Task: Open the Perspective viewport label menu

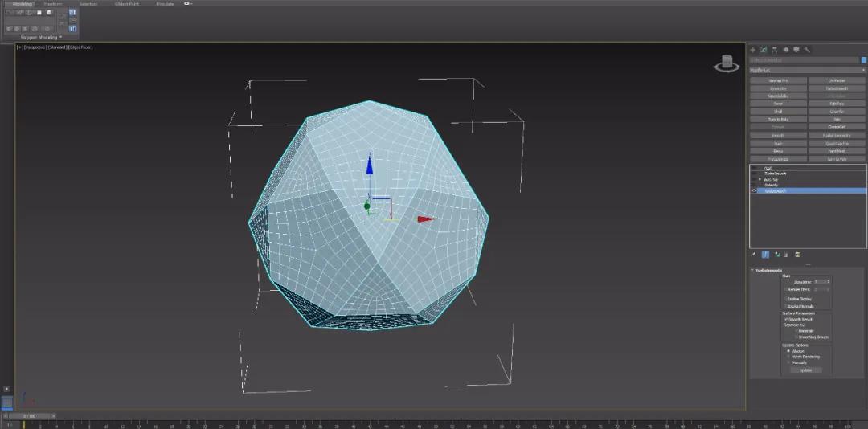Action: pyautogui.click(x=35, y=47)
